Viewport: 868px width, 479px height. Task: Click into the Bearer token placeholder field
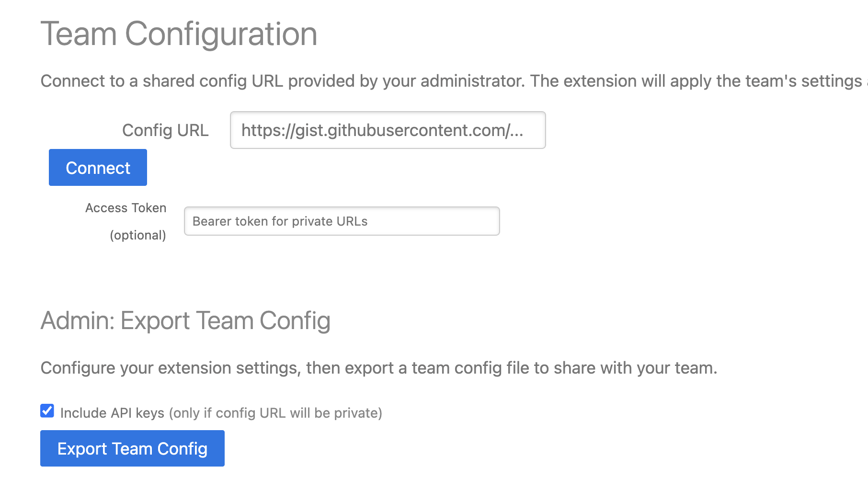[x=342, y=221]
